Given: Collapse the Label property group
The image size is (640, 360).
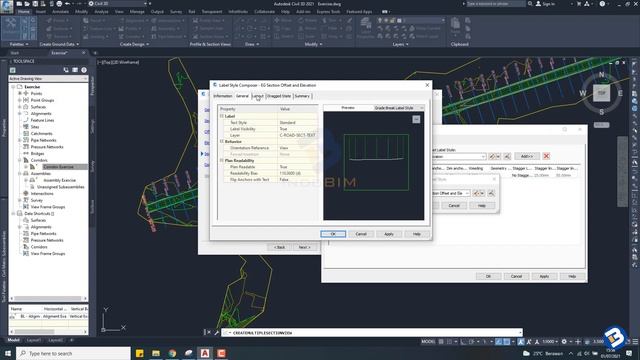Looking at the screenshot, I should click(x=222, y=116).
